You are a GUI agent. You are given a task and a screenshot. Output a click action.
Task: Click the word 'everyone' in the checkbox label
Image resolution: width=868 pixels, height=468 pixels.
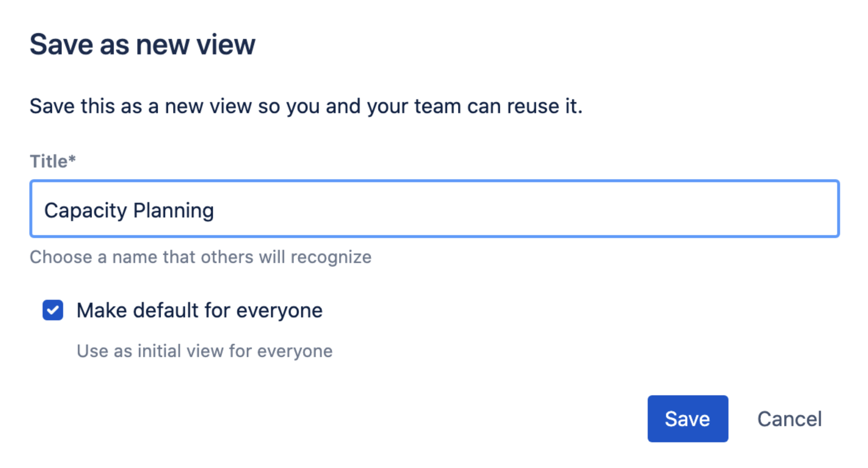[x=279, y=311]
